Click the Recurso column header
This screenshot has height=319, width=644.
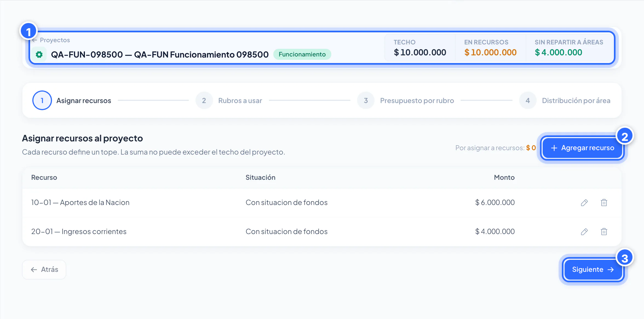coord(44,178)
